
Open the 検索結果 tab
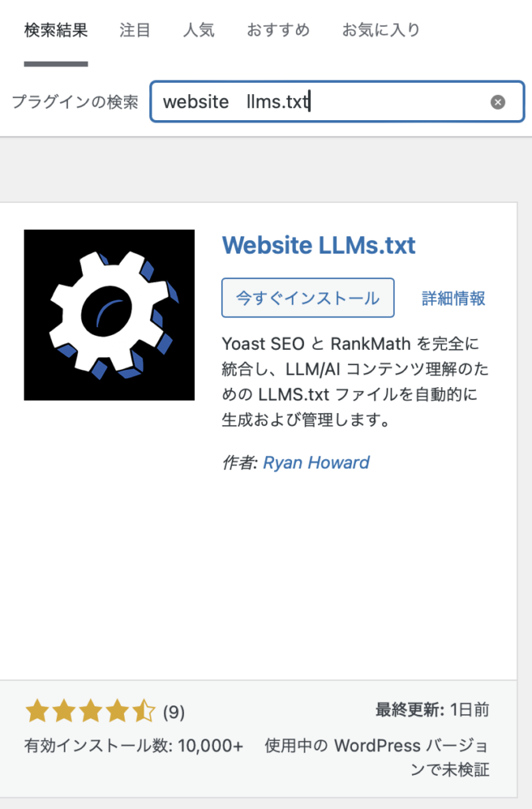coord(56,30)
